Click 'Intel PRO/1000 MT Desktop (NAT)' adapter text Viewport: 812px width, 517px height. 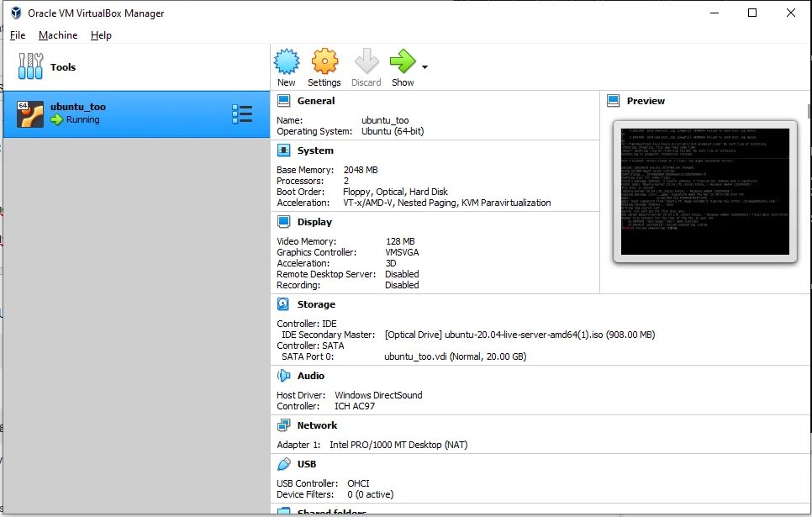tap(398, 445)
